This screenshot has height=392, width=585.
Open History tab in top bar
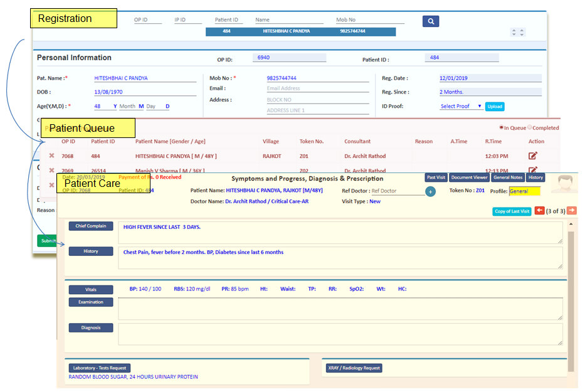[x=535, y=177]
